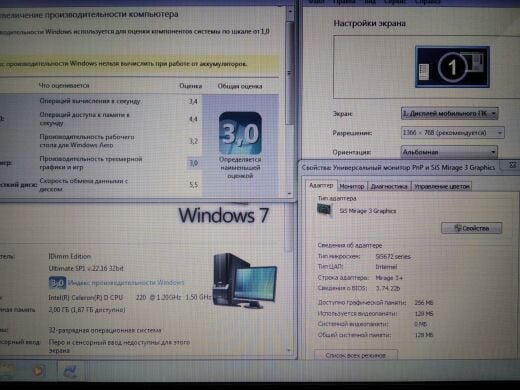The width and height of the screenshot is (520, 390).
Task: Click scroll down arrow in performance window
Action: click(289, 193)
